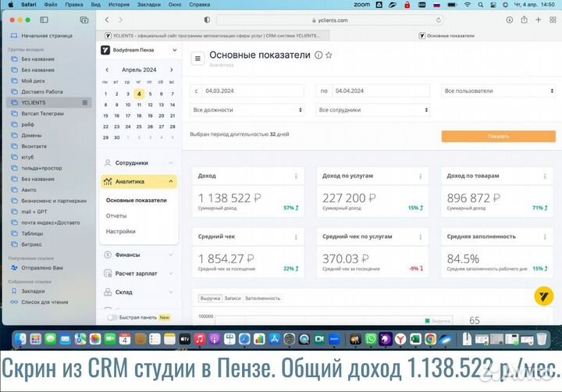Open the Файл menu in menu bar
This screenshot has height=392, width=562.
(51, 5)
